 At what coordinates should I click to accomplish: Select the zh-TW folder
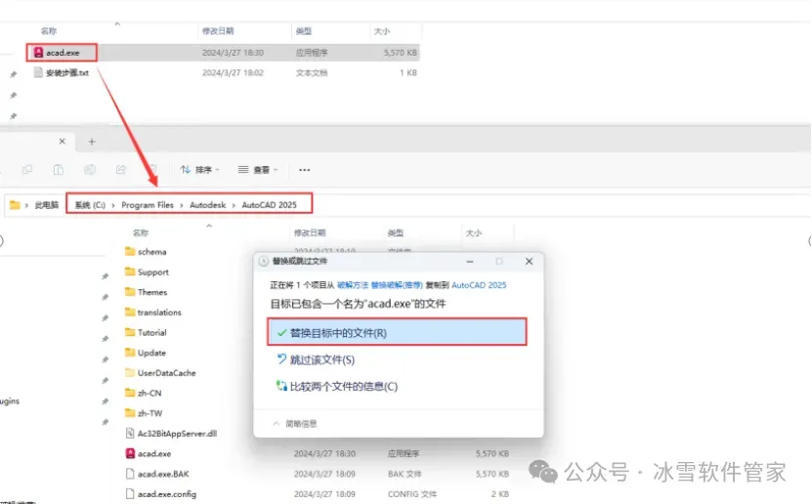[x=144, y=413]
